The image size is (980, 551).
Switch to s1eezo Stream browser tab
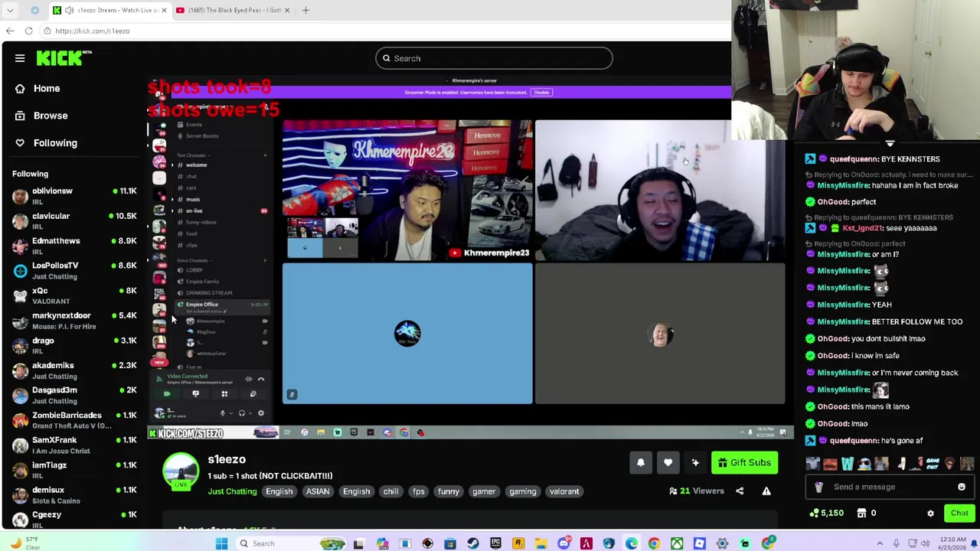click(110, 10)
